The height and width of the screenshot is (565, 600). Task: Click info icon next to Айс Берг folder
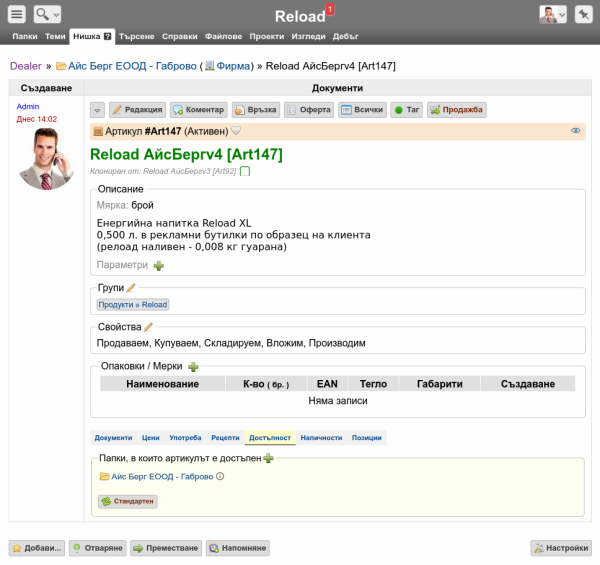pyautogui.click(x=220, y=477)
